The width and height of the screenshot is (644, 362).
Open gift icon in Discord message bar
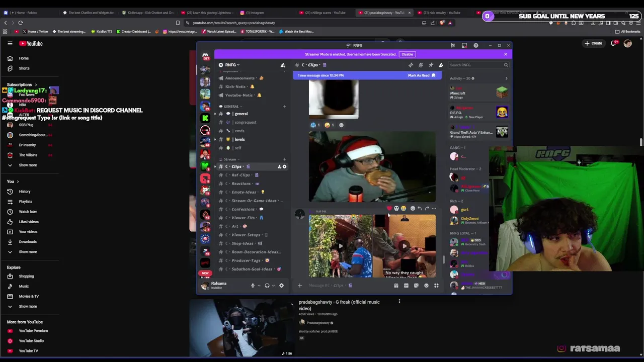click(396, 286)
